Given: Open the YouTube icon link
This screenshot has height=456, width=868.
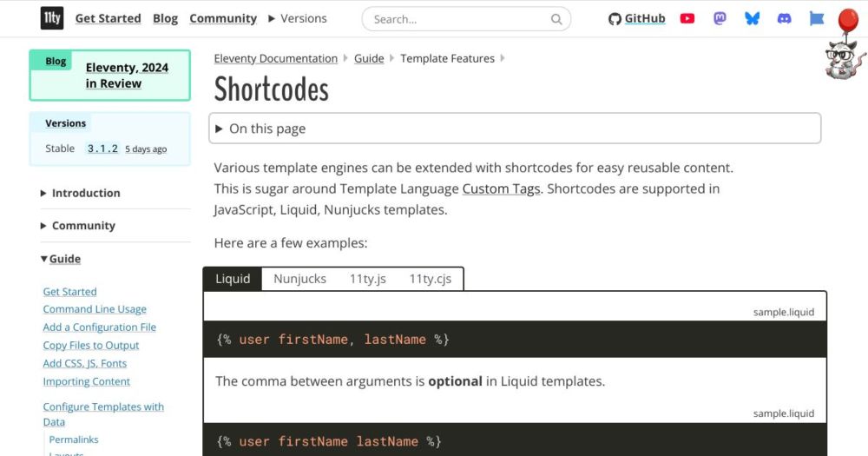Looking at the screenshot, I should click(687, 19).
